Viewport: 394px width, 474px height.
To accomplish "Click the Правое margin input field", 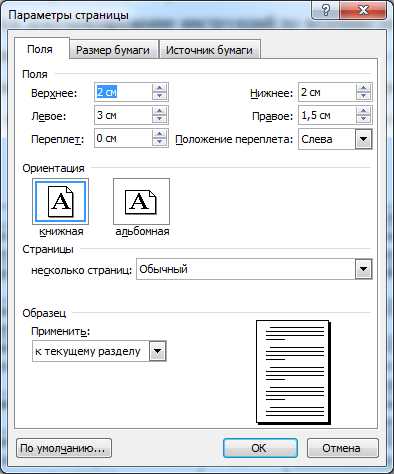I will pos(327,115).
